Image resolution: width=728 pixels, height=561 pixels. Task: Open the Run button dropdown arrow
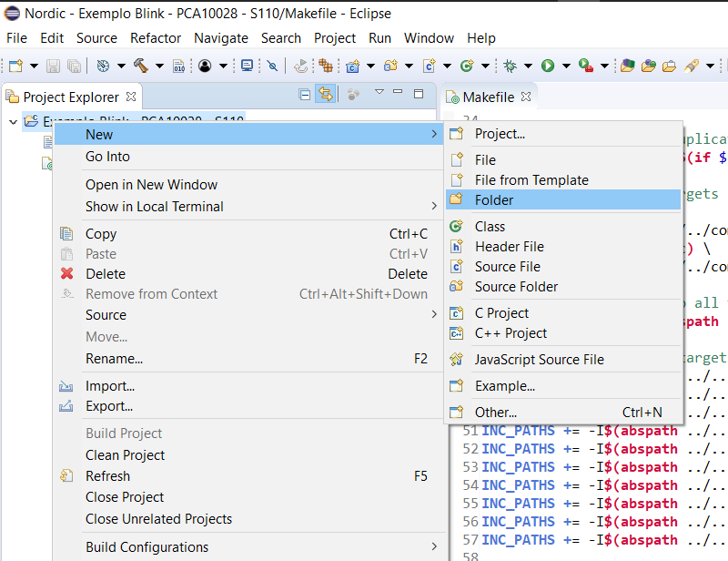click(x=566, y=66)
